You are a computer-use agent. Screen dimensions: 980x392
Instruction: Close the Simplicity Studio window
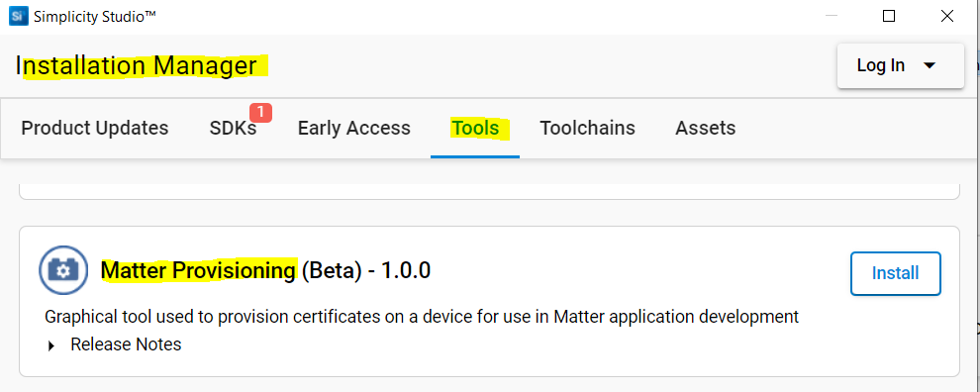pos(947,16)
